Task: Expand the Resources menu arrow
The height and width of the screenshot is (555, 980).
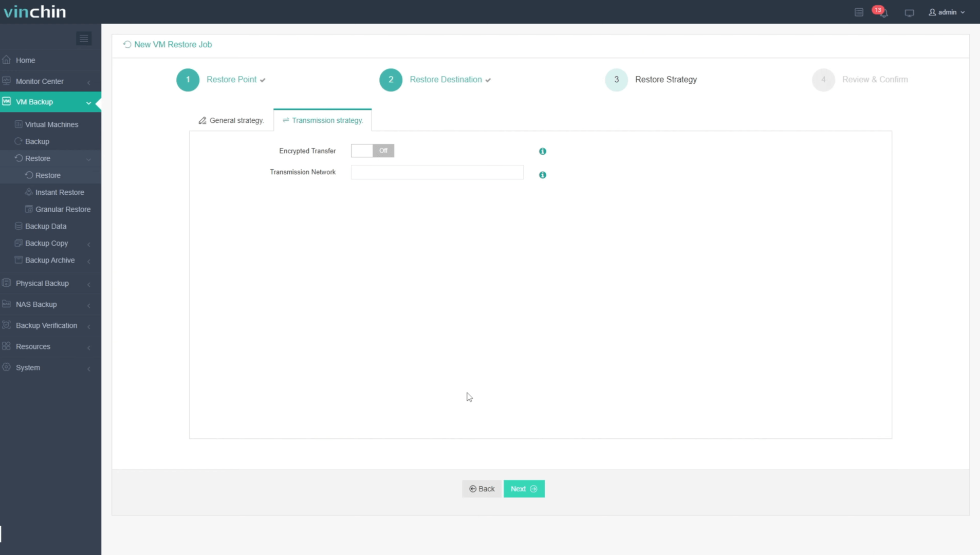Action: tap(89, 347)
